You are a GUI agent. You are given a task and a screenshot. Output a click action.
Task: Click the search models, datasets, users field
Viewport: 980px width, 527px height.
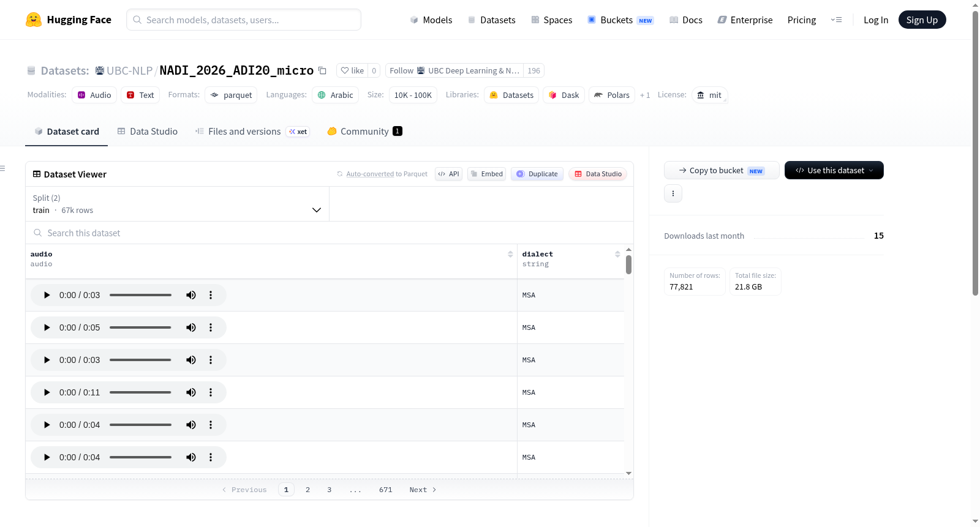[x=244, y=20]
